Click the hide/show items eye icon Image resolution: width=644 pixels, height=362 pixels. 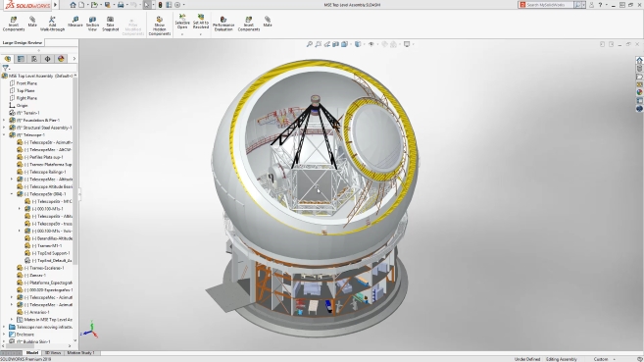(x=371, y=44)
